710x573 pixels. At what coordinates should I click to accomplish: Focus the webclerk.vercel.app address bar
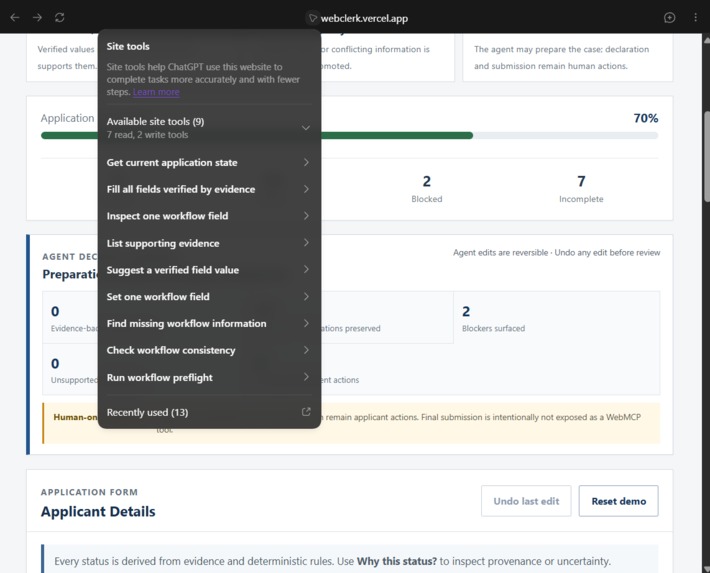[x=364, y=18]
